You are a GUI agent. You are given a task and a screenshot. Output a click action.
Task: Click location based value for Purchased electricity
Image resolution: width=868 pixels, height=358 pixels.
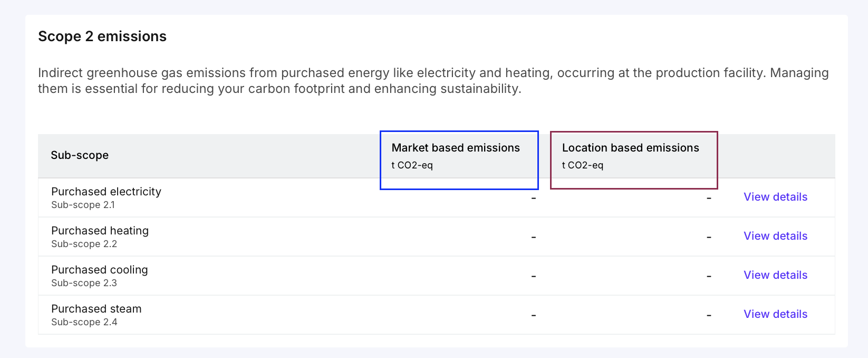(709, 198)
